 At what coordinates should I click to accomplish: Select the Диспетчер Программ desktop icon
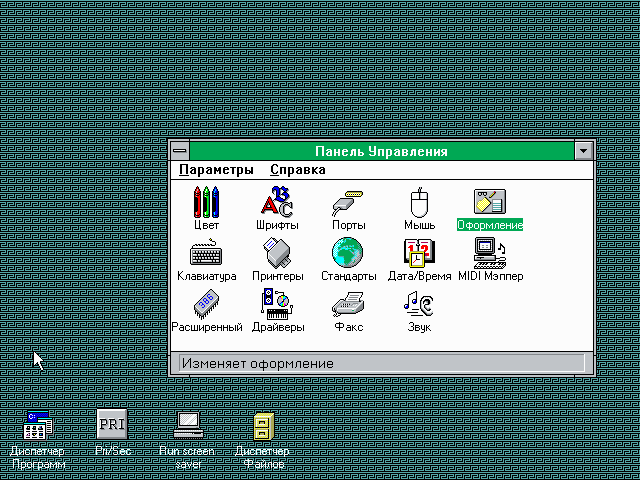[38, 426]
